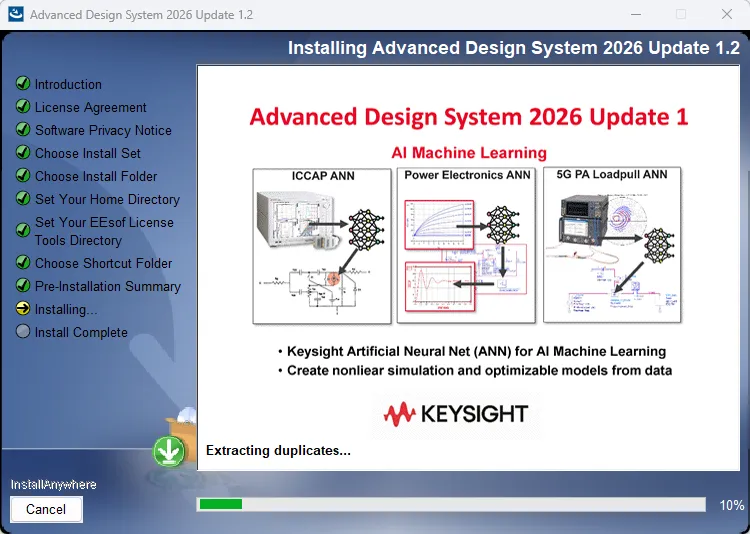
Task: Click the gray circle next to Install Complete
Action: (23, 331)
